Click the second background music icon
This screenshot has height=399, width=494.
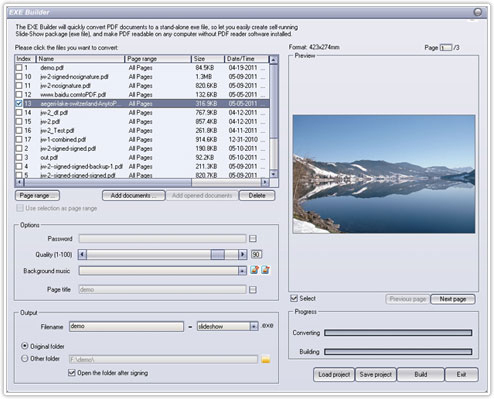tap(265, 270)
